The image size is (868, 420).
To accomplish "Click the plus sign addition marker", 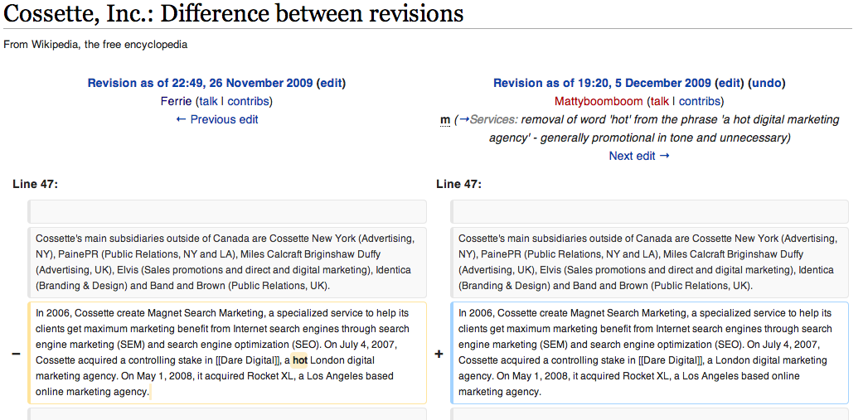I will tap(439, 354).
